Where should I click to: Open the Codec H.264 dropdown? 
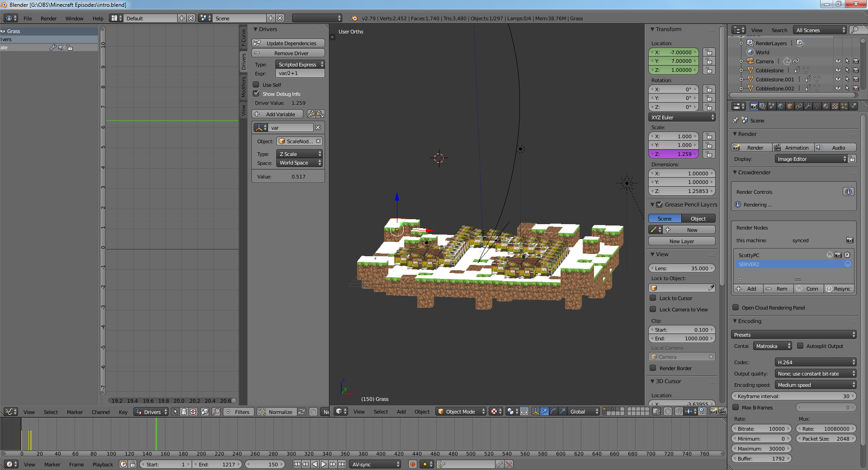pyautogui.click(x=816, y=362)
